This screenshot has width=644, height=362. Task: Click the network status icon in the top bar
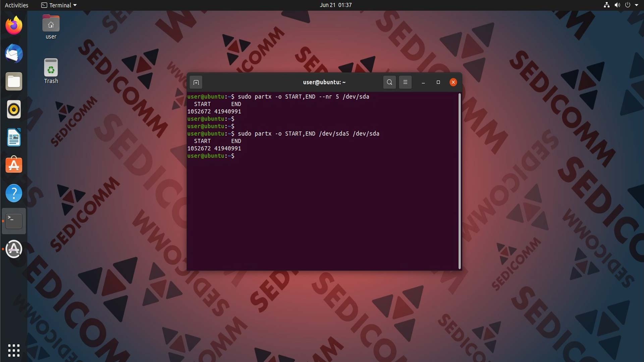tap(606, 5)
